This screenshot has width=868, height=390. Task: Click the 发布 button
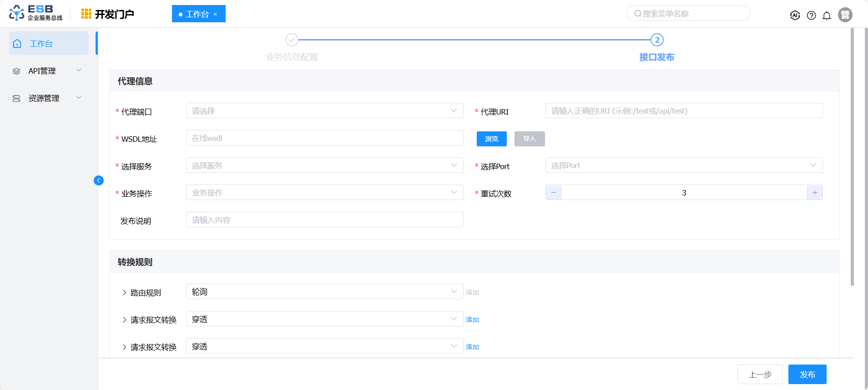pyautogui.click(x=807, y=375)
